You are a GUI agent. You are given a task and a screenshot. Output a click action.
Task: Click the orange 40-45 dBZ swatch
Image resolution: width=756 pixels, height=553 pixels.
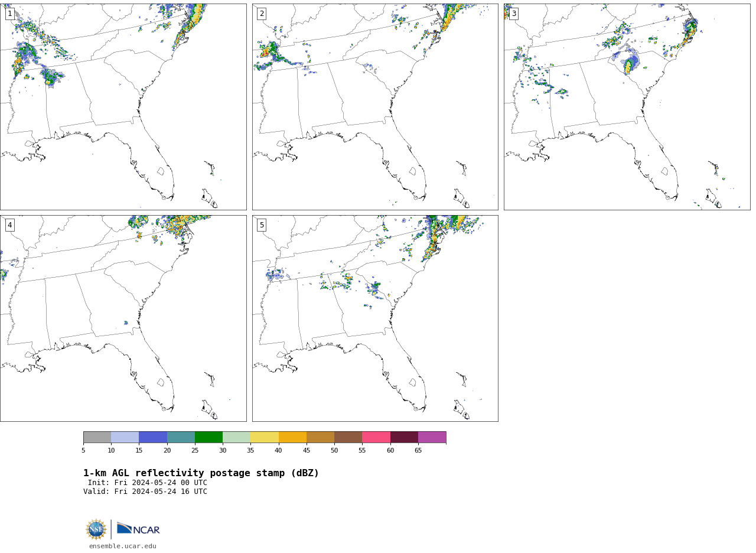(292, 437)
